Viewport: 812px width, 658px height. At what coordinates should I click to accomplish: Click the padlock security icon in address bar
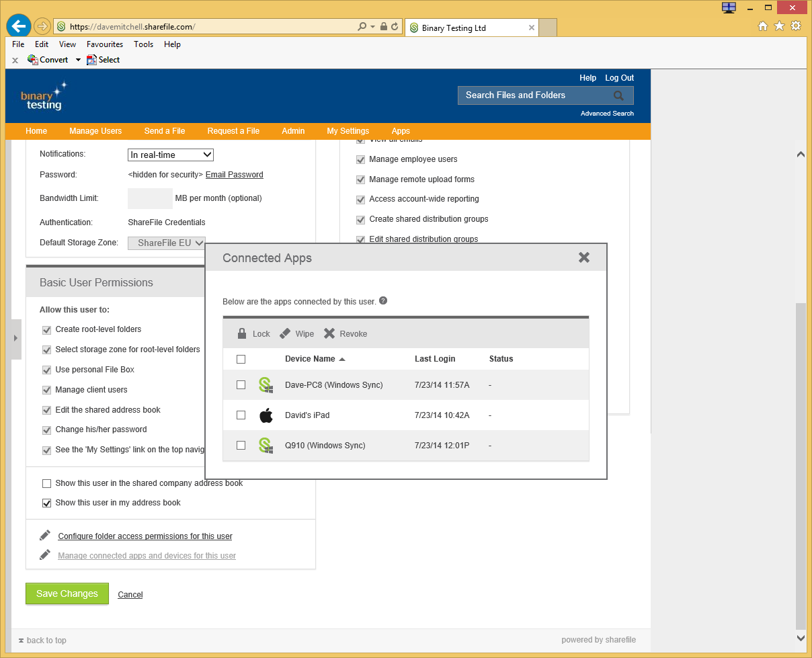384,27
